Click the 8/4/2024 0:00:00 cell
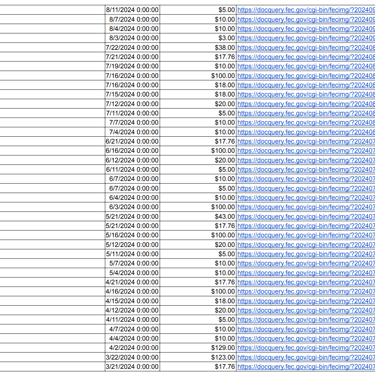The image size is (375, 375). 132,29
